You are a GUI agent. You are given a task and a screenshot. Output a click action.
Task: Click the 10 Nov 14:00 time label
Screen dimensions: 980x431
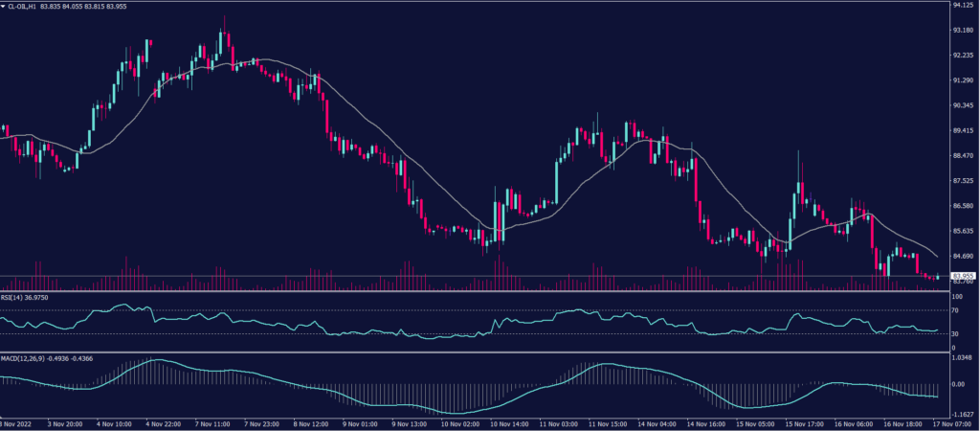(509, 421)
